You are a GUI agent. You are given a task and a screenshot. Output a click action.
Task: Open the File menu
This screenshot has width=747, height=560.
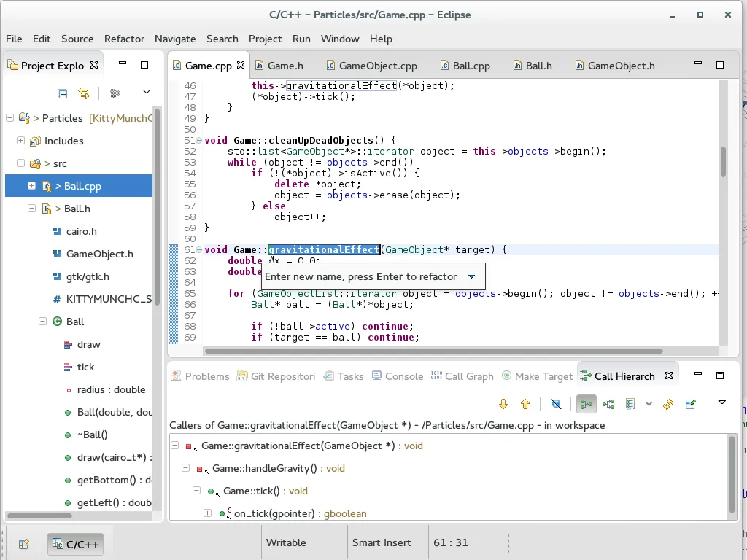pos(14,39)
